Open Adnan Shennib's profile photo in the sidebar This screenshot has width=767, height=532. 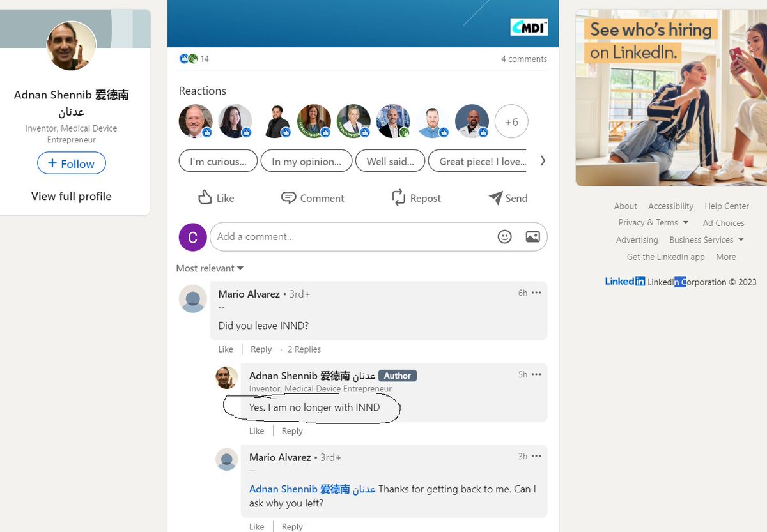coord(72,46)
